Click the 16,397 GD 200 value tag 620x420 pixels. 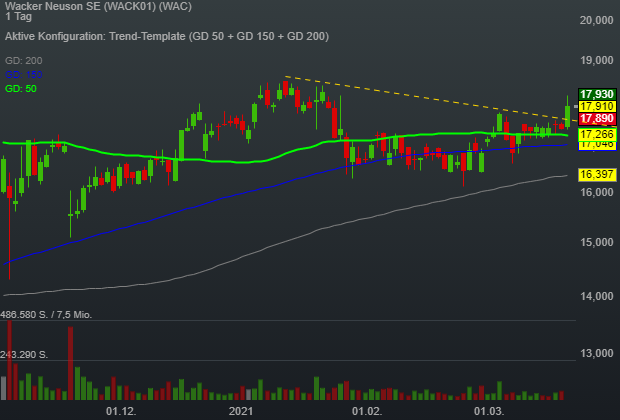click(597, 174)
